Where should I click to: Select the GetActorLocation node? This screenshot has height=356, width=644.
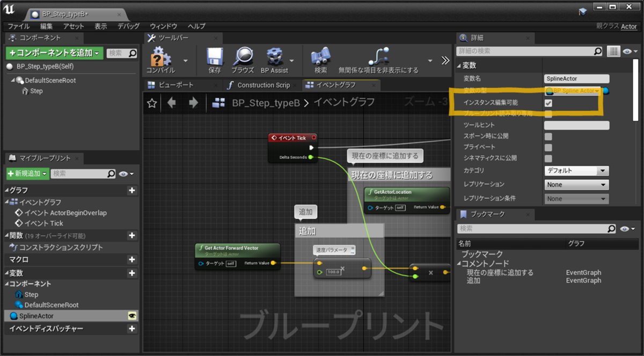[407, 201]
